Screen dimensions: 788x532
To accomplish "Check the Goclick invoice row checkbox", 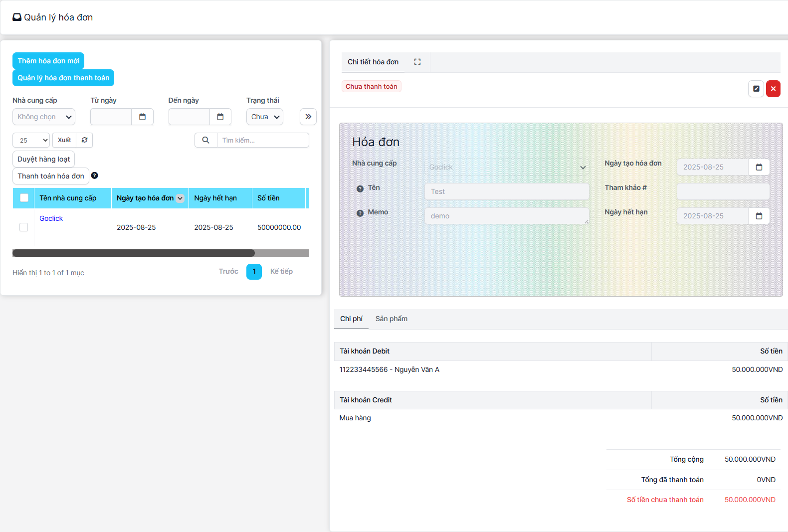I will [x=23, y=227].
